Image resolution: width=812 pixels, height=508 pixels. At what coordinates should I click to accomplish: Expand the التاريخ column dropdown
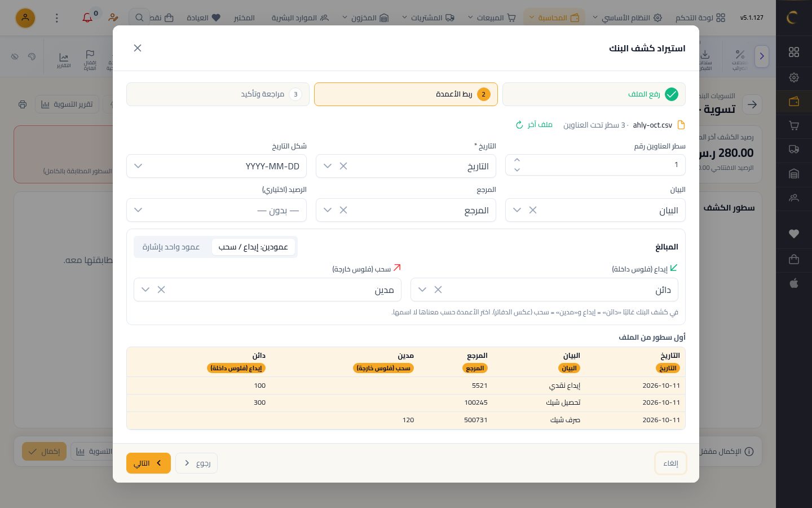(x=328, y=166)
